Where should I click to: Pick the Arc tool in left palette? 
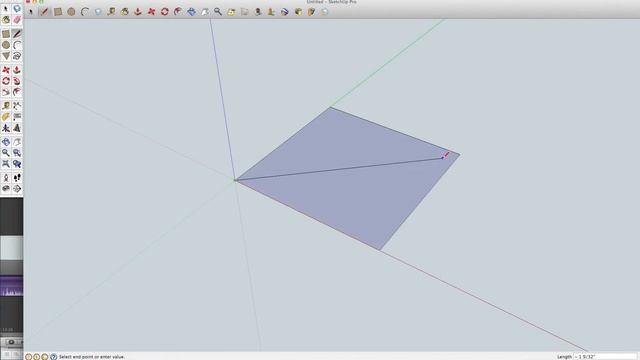pos(17,45)
